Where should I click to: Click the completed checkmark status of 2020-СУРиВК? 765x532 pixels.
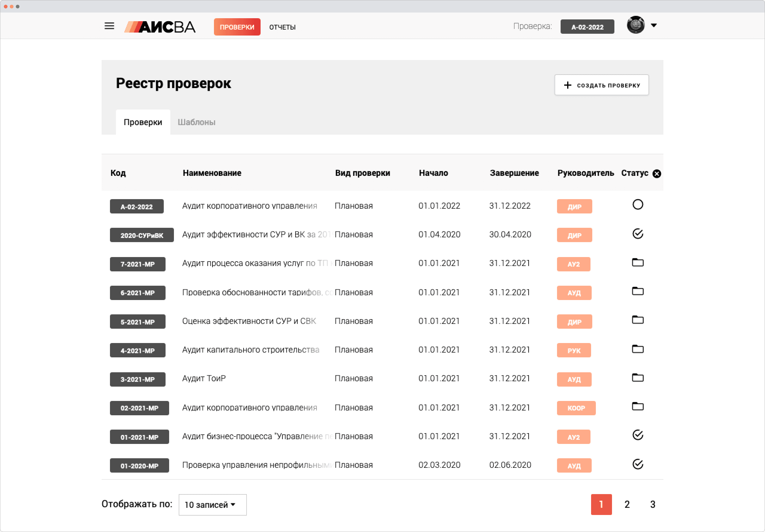pyautogui.click(x=637, y=234)
